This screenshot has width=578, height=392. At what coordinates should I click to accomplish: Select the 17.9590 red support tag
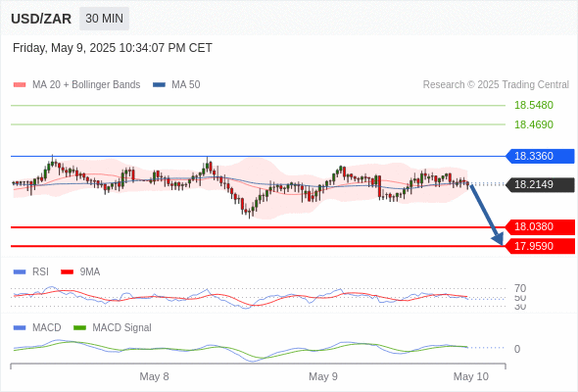(x=540, y=246)
